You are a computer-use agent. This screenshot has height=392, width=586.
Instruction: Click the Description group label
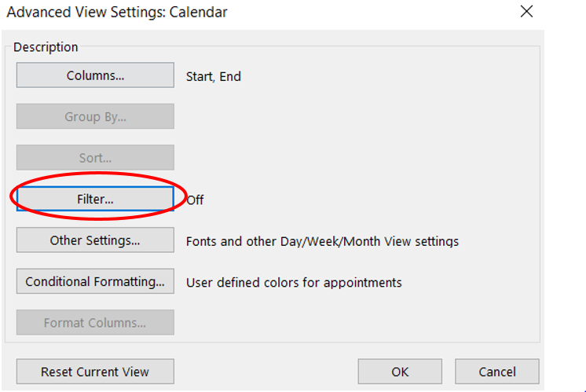click(46, 47)
